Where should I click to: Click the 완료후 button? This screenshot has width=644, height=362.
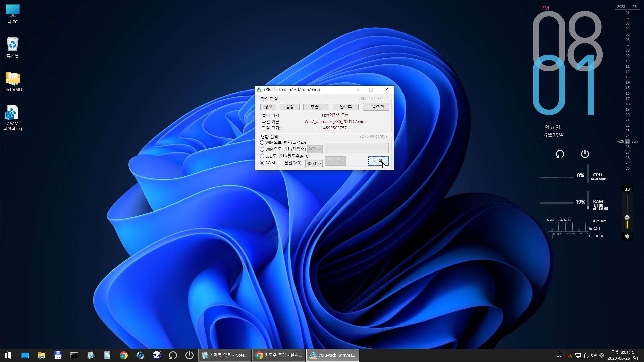(x=346, y=107)
